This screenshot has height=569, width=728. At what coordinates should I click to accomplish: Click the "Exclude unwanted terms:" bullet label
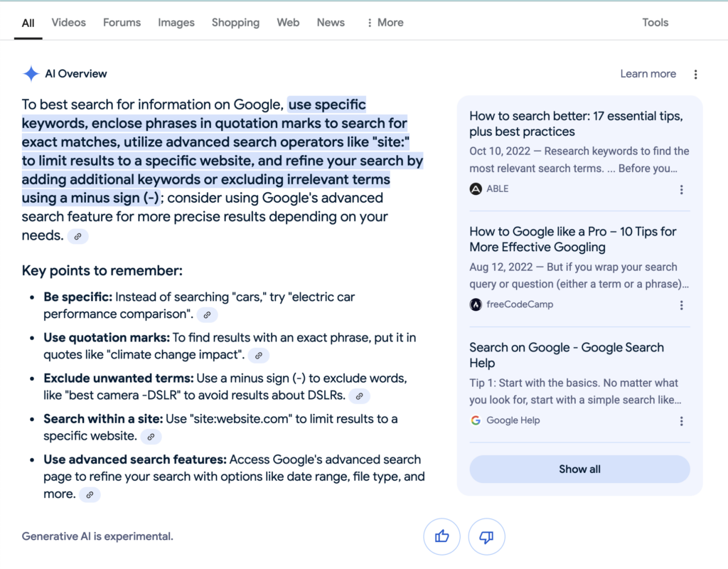[119, 378]
